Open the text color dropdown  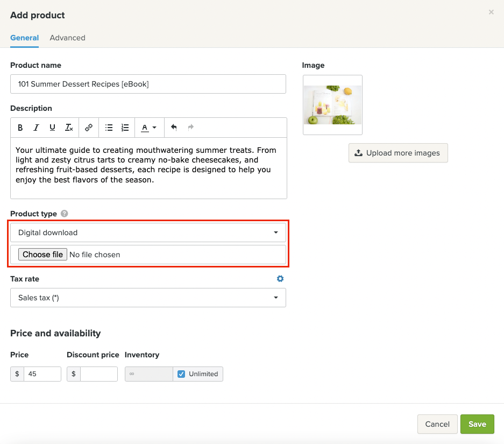[148, 128]
